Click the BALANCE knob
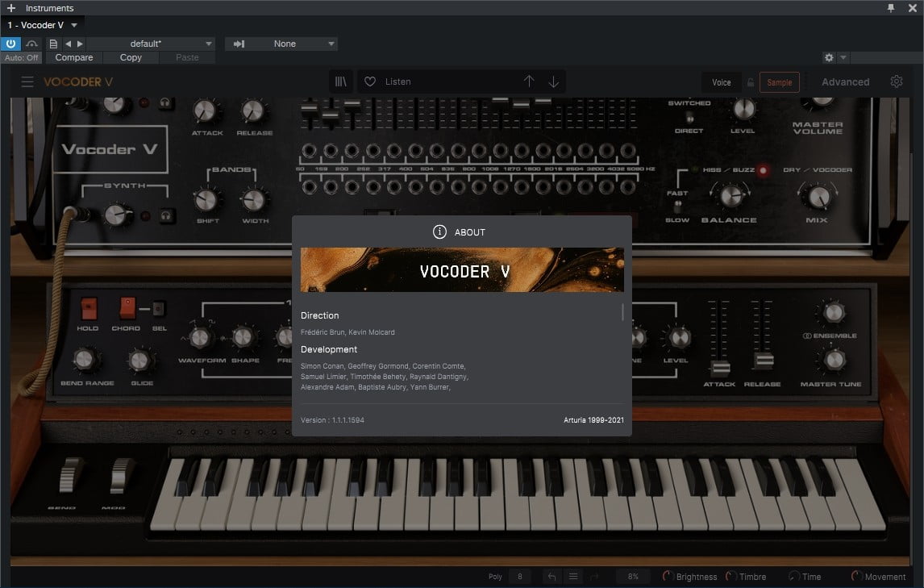Screen dimensions: 924x588 (x=730, y=196)
